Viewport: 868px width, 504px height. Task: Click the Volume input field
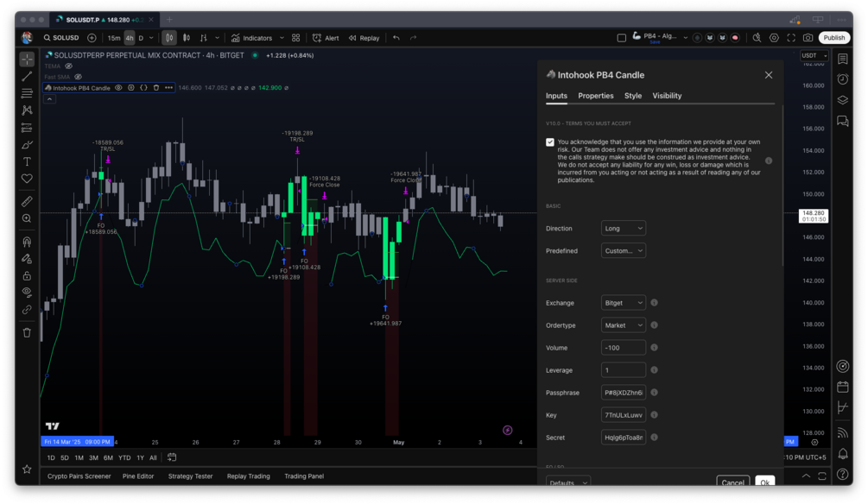[624, 348]
